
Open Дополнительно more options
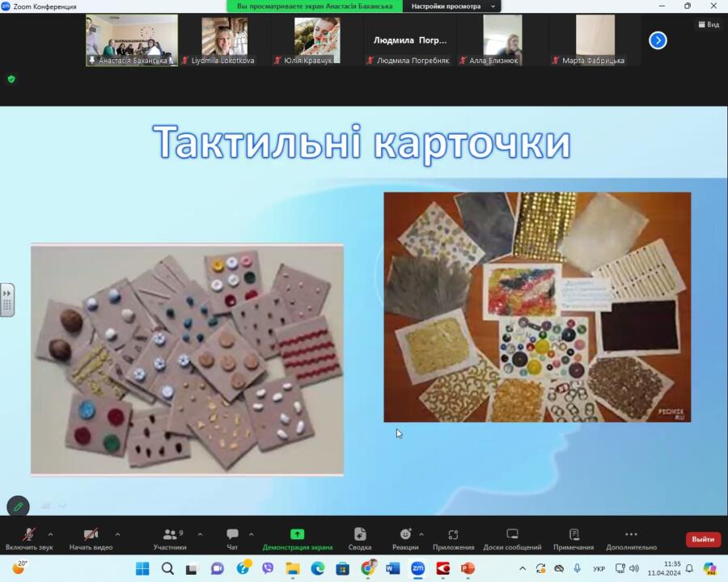(x=631, y=539)
